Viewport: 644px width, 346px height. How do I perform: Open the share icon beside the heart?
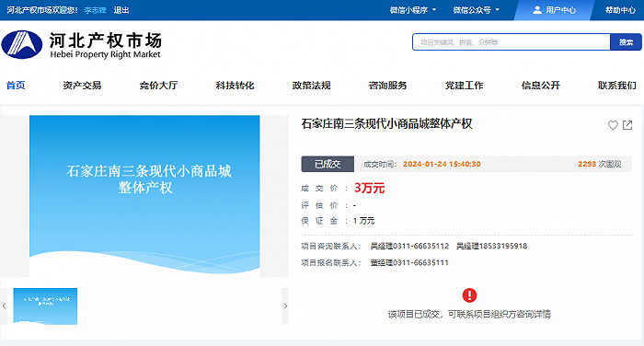[x=627, y=125]
